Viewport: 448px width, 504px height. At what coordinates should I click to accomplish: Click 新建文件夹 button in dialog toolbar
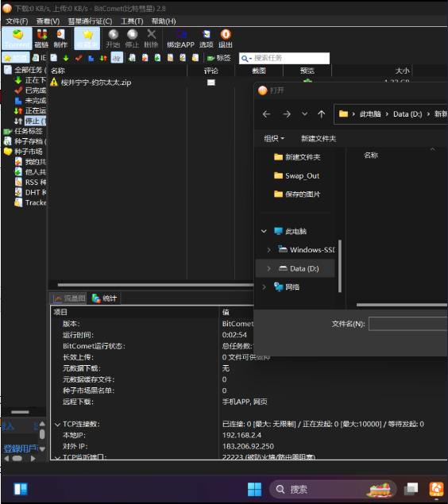pos(319,139)
